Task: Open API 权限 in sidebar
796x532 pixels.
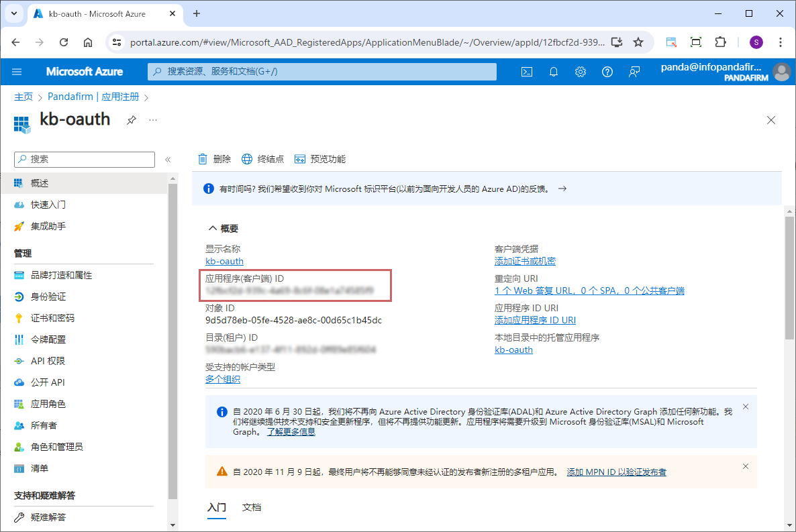Action: tap(48, 361)
